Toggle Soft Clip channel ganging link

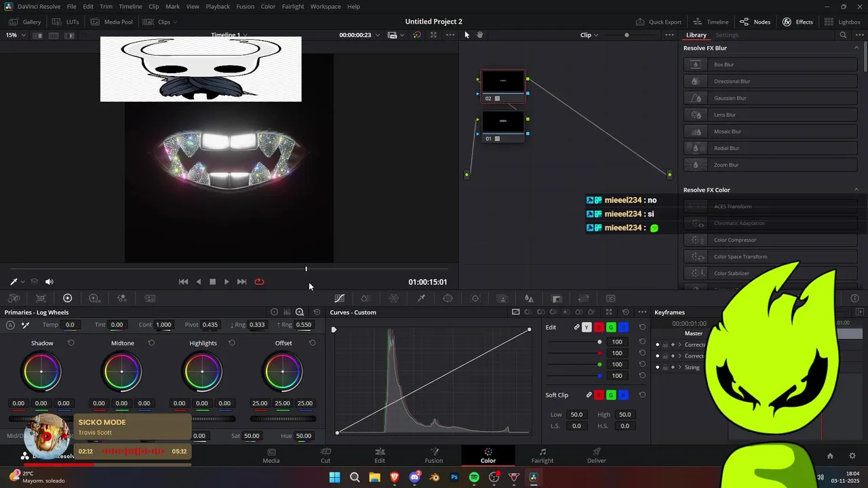coord(589,395)
